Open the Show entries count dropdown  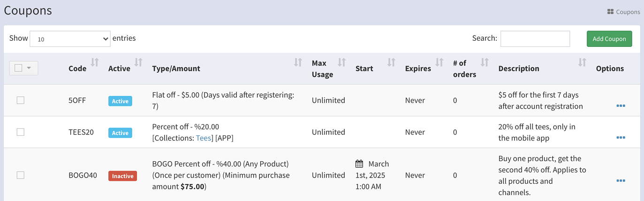(x=70, y=39)
